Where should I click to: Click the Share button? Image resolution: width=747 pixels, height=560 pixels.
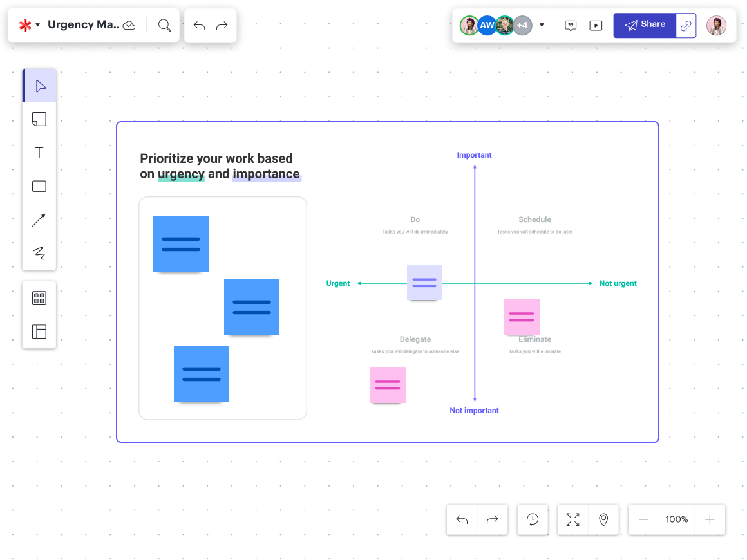[645, 25]
